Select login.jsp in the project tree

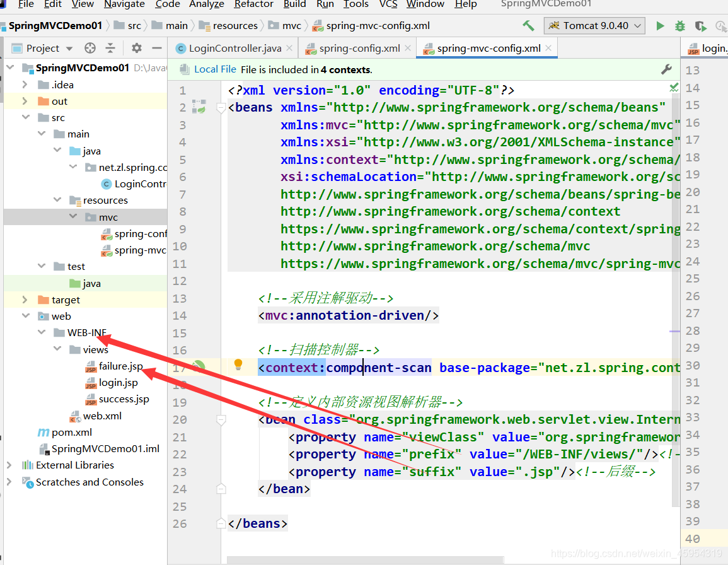click(118, 382)
